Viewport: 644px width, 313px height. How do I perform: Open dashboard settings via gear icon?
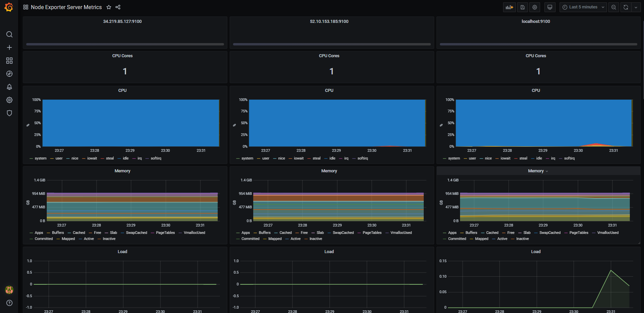(x=535, y=7)
